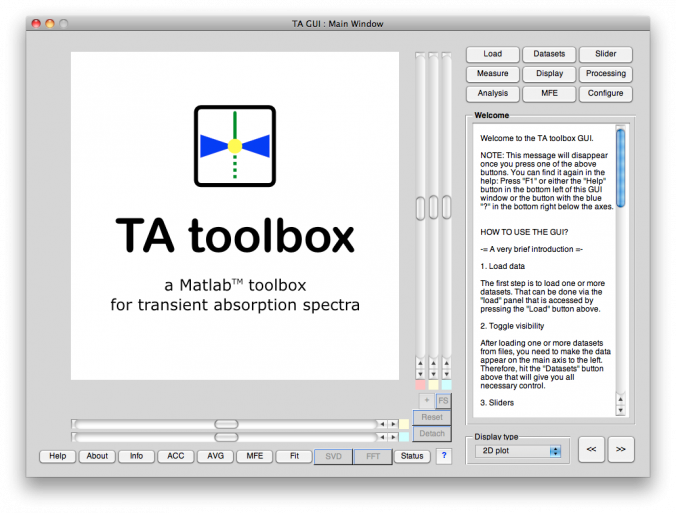
Task: Click the blue question mark help button
Action: tap(444, 456)
